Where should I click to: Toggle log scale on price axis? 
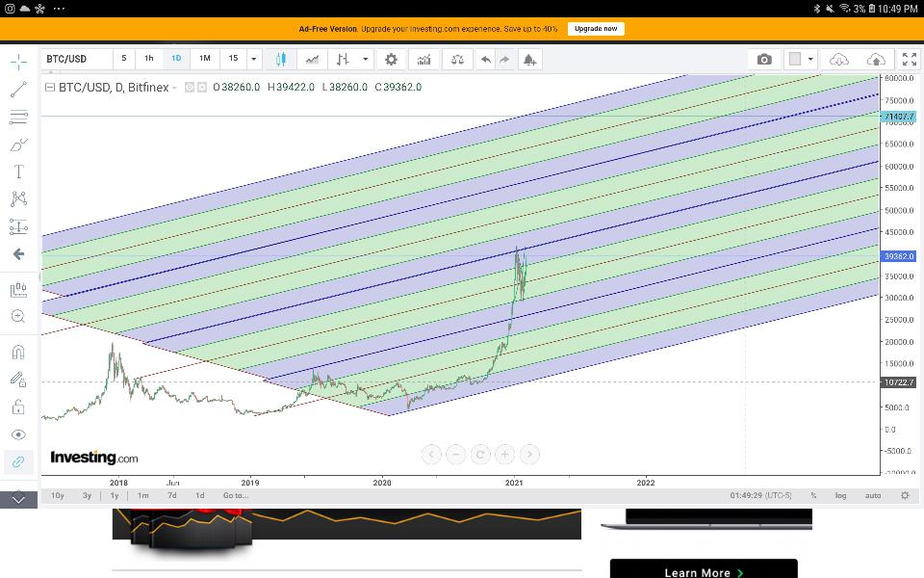tap(840, 495)
